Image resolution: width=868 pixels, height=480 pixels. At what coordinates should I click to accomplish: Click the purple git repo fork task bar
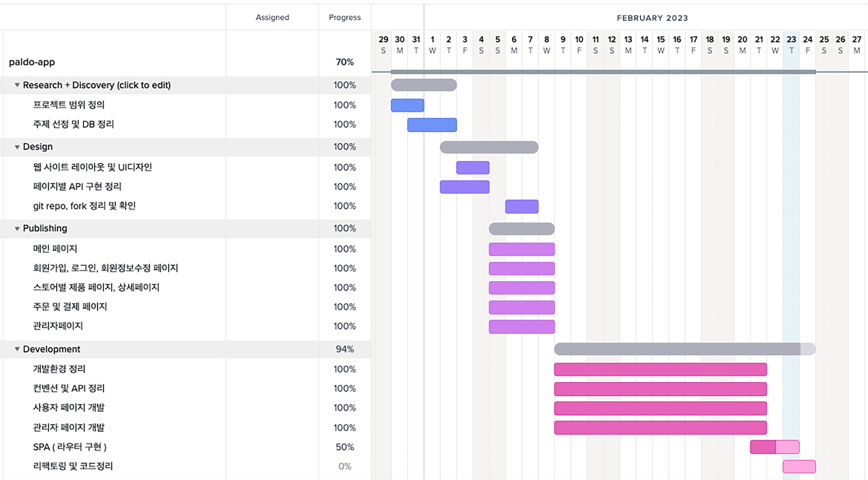(522, 207)
